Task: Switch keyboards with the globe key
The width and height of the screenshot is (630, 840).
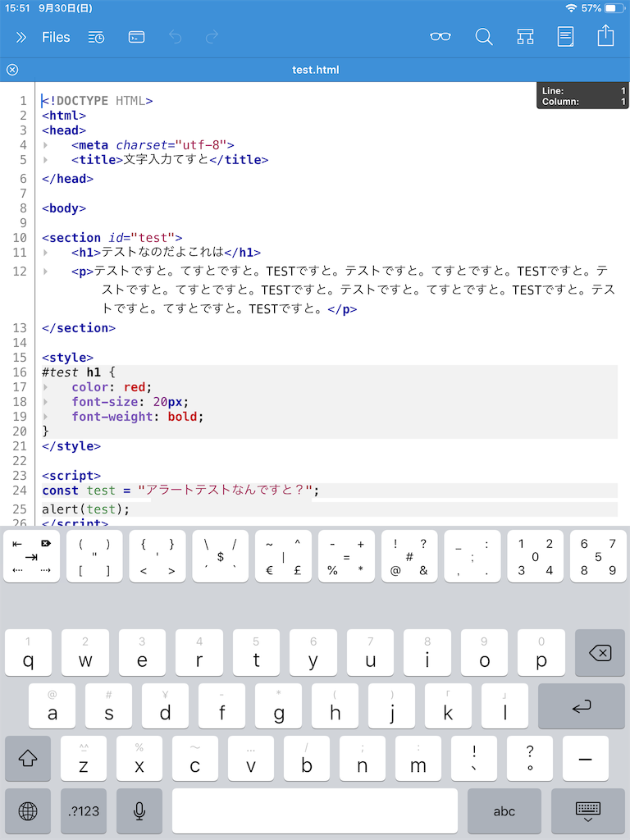Action: [28, 811]
